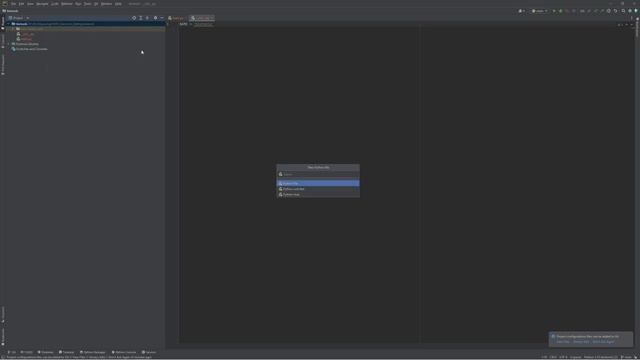The width and height of the screenshot is (640, 360).
Task: Open the Terminal tool window
Action: 67,352
